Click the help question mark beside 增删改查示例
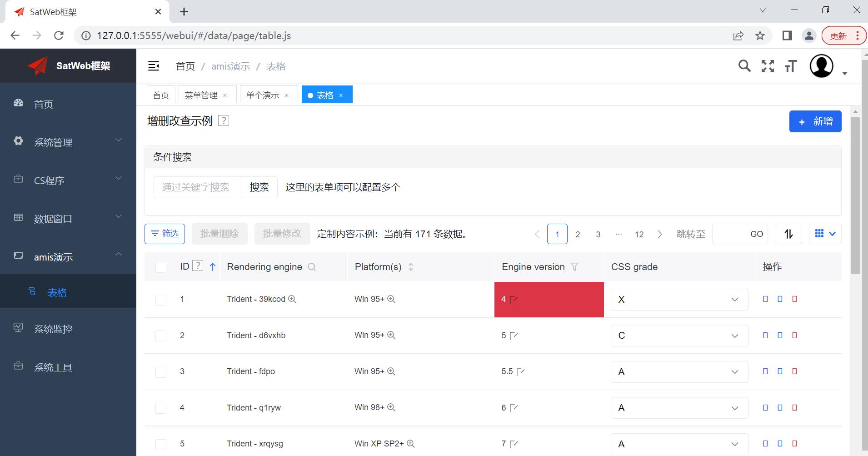The height and width of the screenshot is (456, 868). 224,120
